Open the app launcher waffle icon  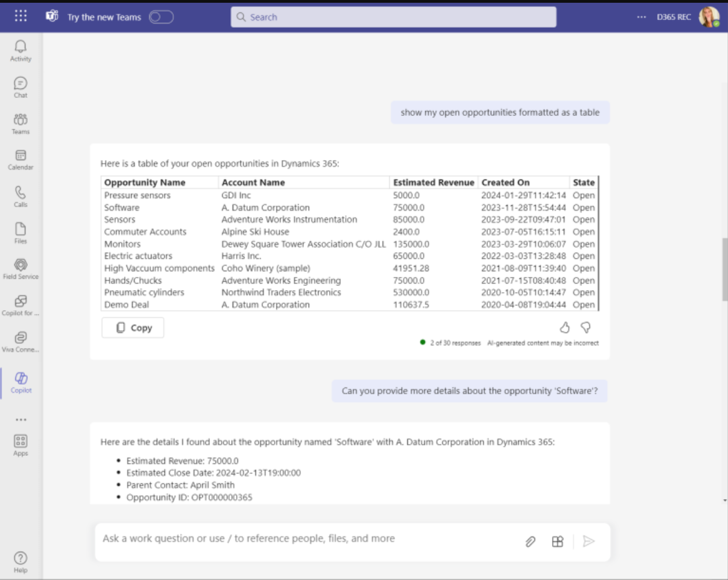(21, 17)
